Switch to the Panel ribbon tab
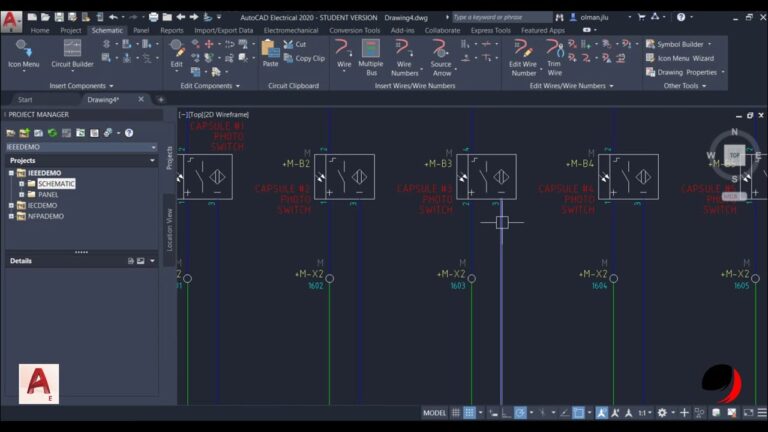 pyautogui.click(x=141, y=30)
